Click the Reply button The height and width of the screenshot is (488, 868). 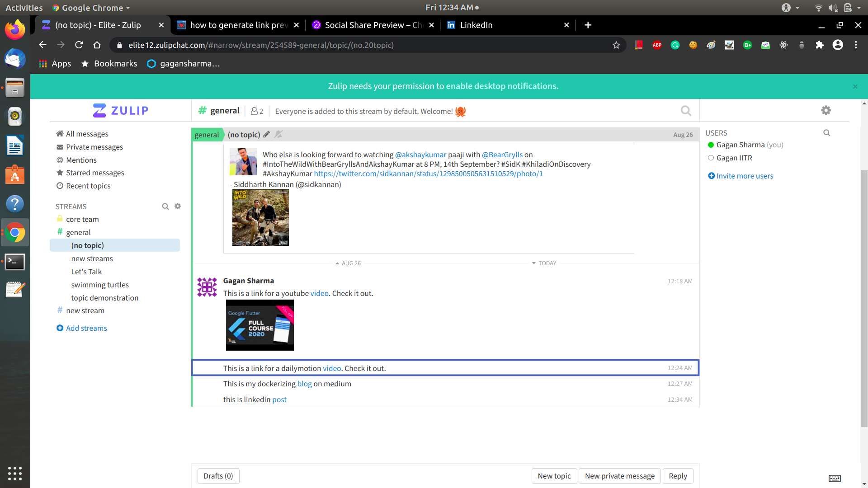click(x=678, y=476)
